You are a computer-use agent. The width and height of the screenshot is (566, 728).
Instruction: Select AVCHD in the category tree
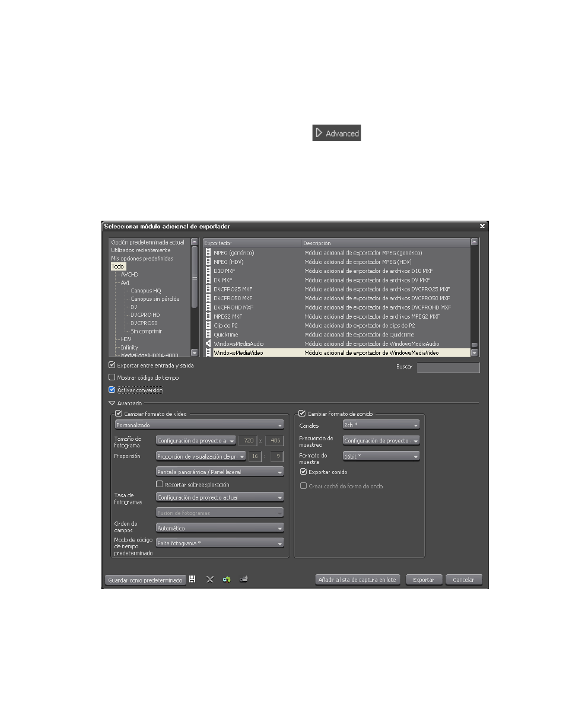click(130, 275)
